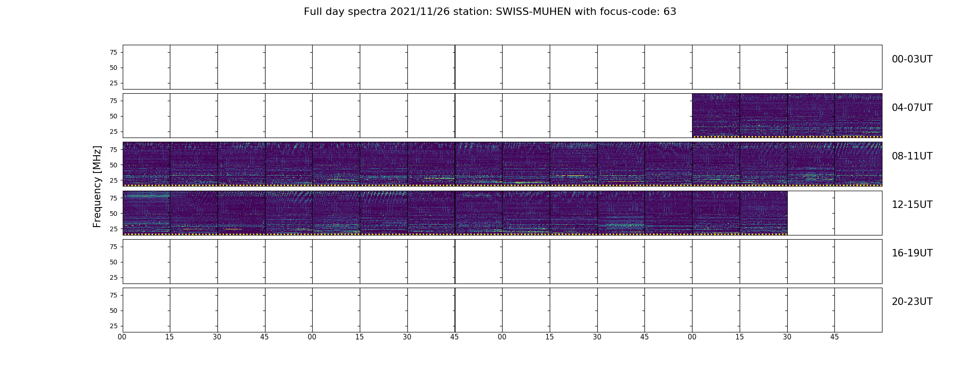This screenshot has width=980, height=373.
Task: Click the 50 MHz tick of the 08-11UT row
Action: (x=113, y=165)
